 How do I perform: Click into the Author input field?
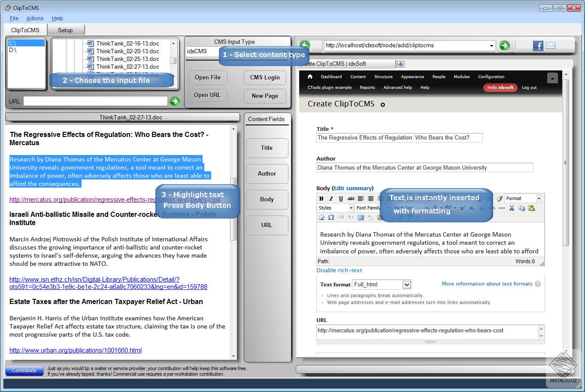(x=424, y=168)
